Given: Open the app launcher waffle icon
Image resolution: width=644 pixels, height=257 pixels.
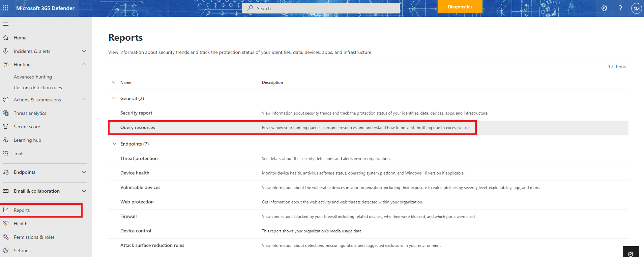Looking at the screenshot, I should pyautogui.click(x=5, y=8).
